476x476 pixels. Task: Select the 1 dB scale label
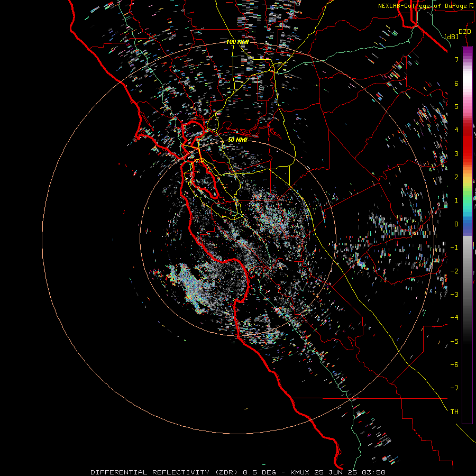(x=456, y=200)
